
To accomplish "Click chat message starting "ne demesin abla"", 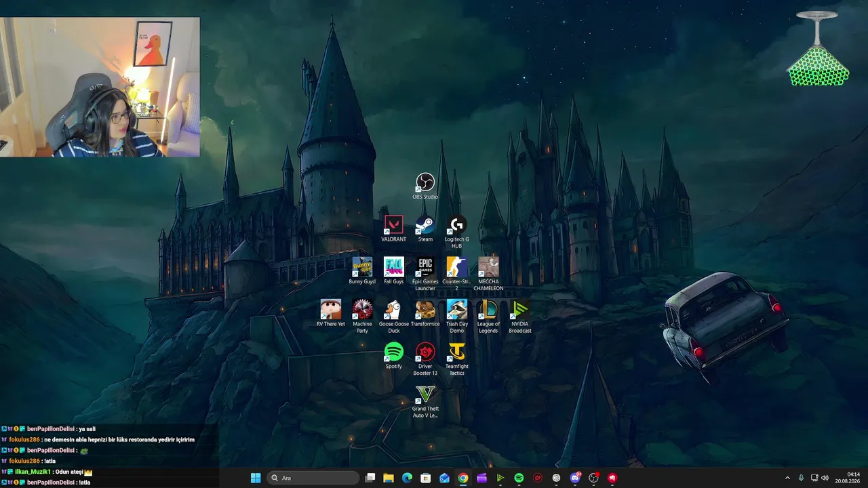I will coord(119,440).
